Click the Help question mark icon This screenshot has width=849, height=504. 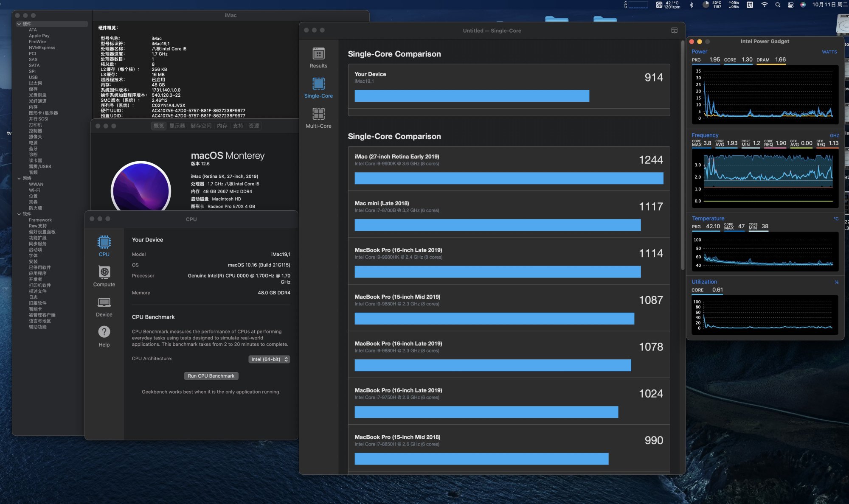[104, 332]
